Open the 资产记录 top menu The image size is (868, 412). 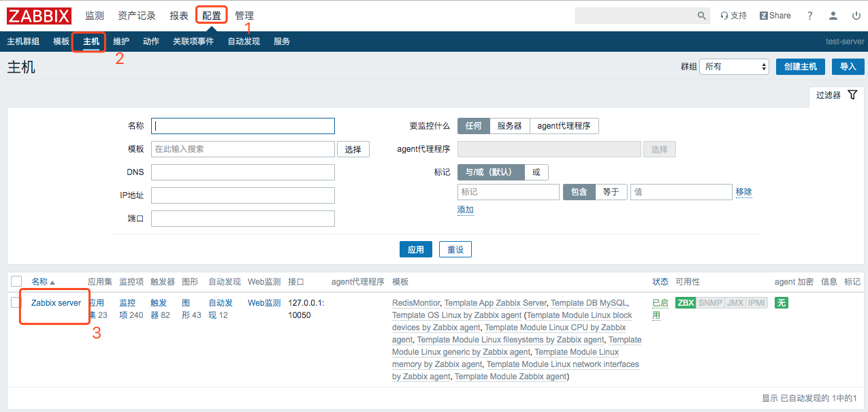click(137, 16)
